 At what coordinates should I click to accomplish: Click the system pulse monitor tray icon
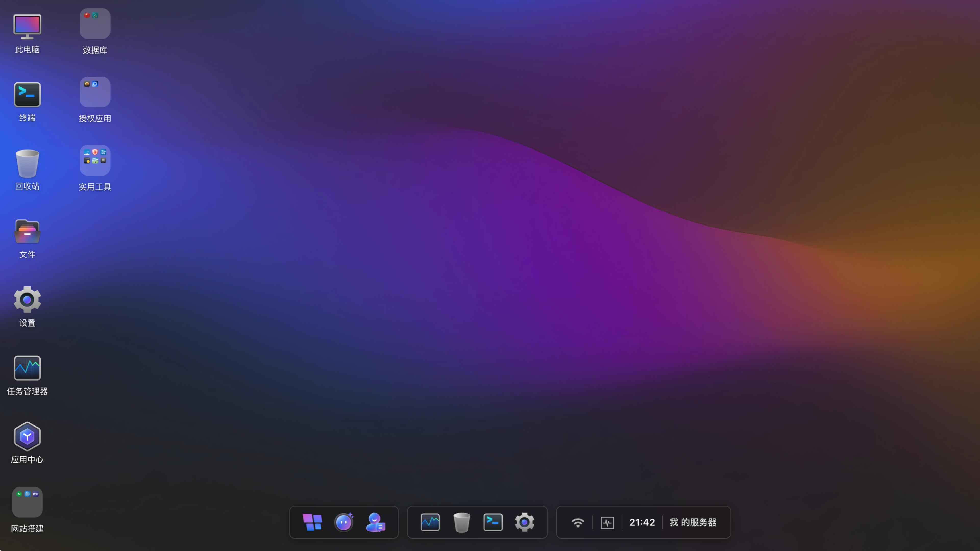coord(607,522)
